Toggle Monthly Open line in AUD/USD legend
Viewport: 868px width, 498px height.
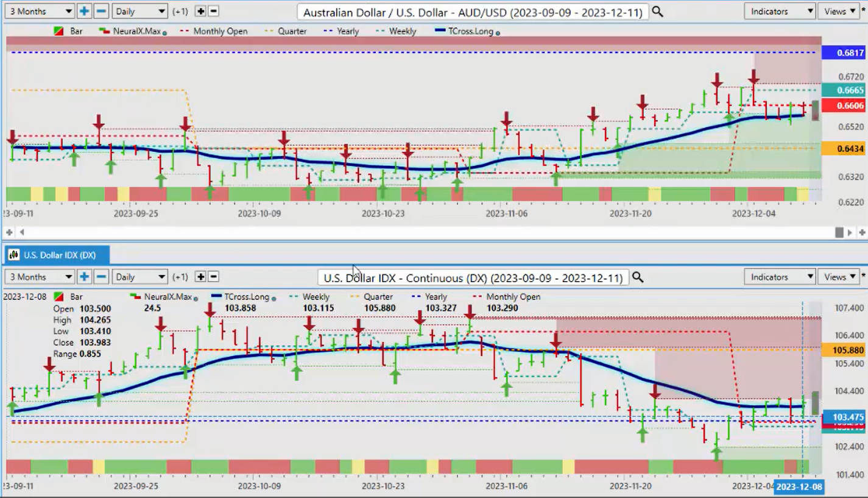click(x=214, y=31)
